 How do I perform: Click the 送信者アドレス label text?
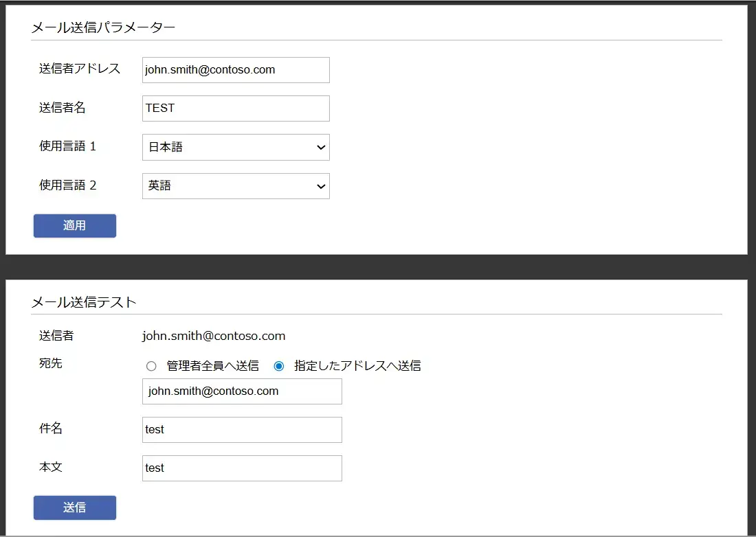click(x=80, y=69)
